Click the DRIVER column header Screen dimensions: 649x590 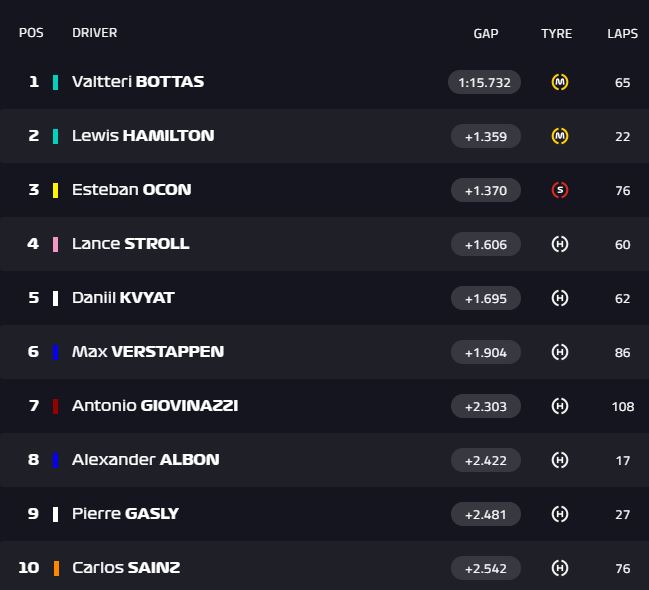94,33
